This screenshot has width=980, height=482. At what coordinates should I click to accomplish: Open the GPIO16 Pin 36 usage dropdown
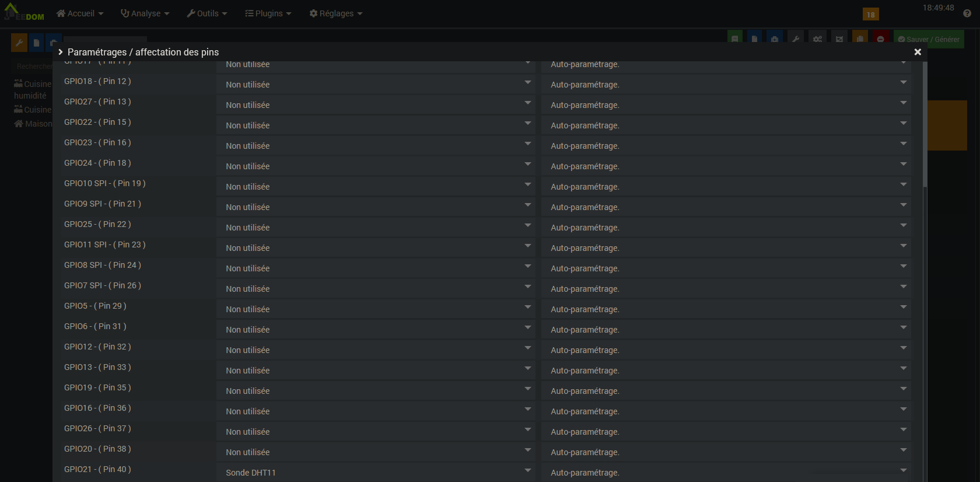point(376,411)
